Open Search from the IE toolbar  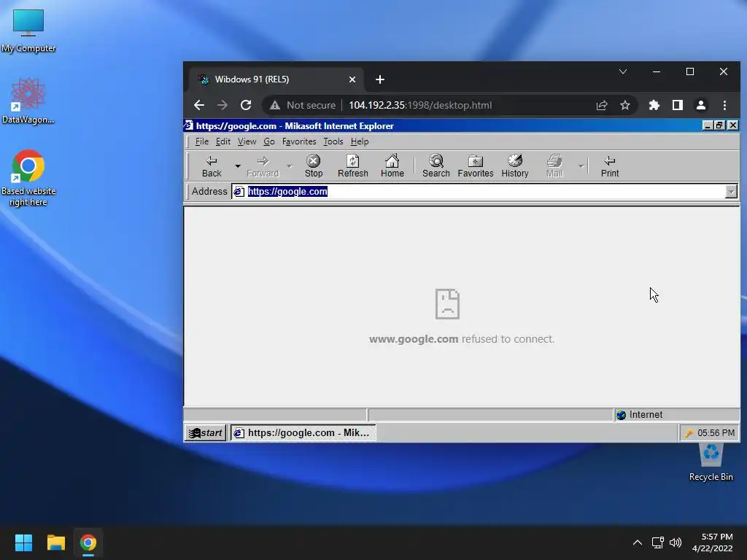click(x=436, y=166)
